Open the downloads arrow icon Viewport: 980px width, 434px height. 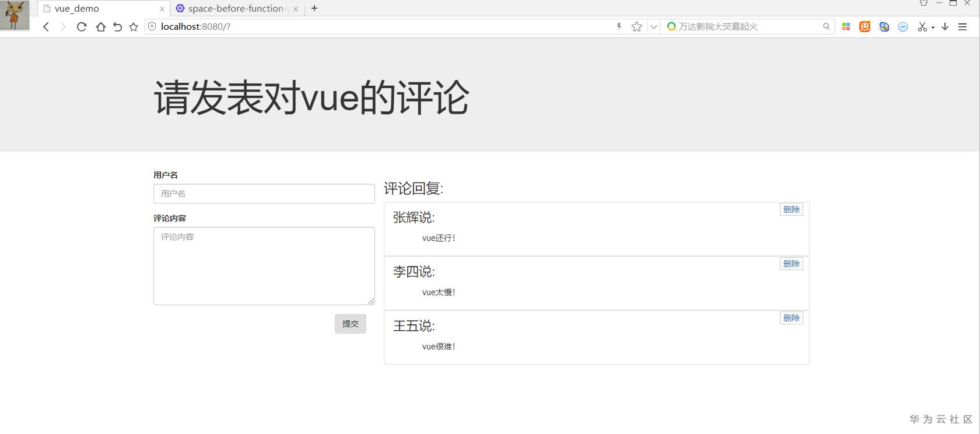pyautogui.click(x=945, y=27)
